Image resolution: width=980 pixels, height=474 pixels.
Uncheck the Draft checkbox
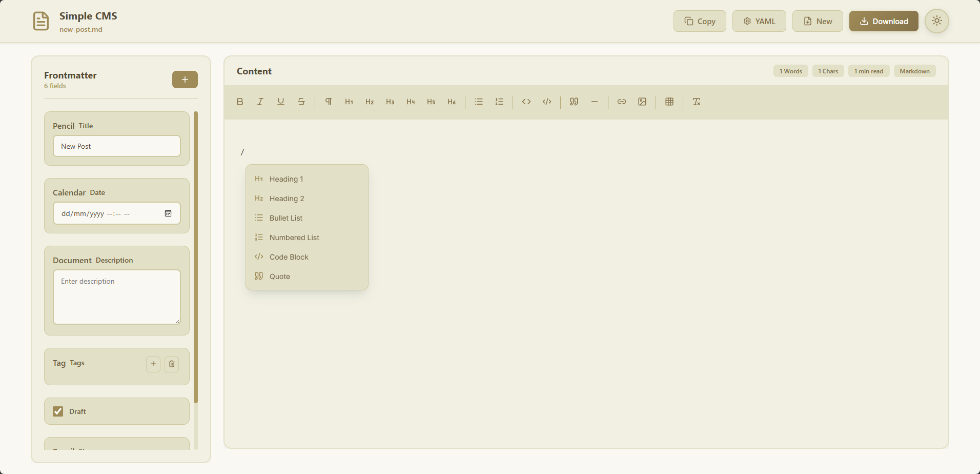pos(58,411)
